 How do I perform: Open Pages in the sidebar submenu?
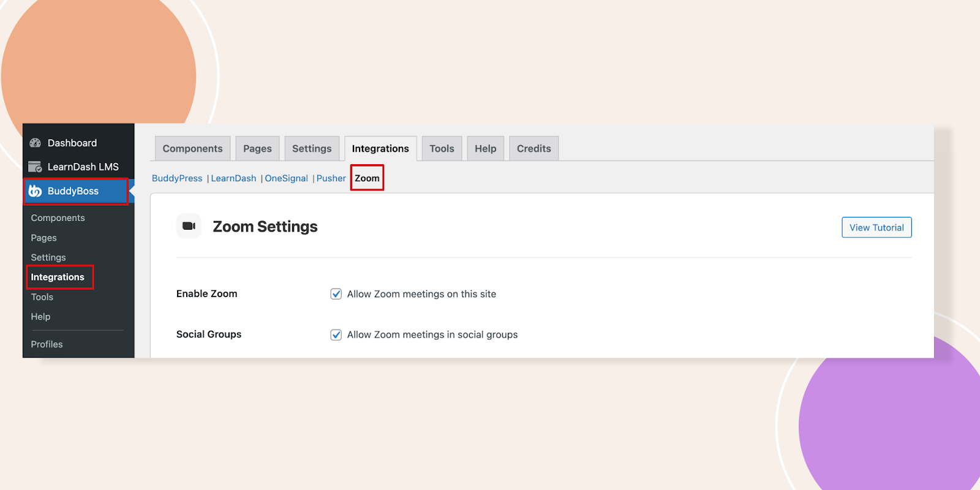coord(43,238)
